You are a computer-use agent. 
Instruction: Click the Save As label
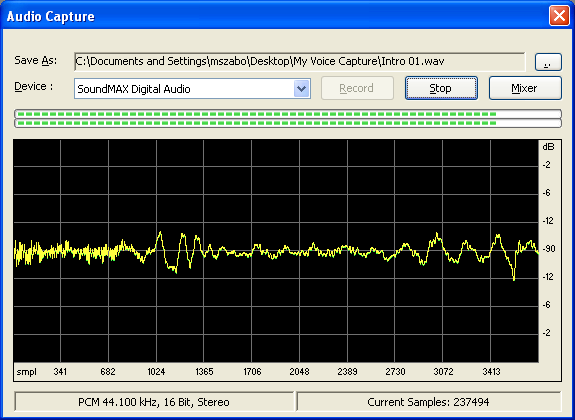(36, 61)
